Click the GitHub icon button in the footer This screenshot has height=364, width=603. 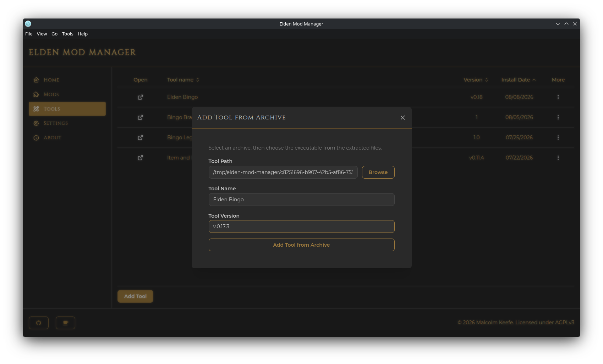click(x=39, y=323)
